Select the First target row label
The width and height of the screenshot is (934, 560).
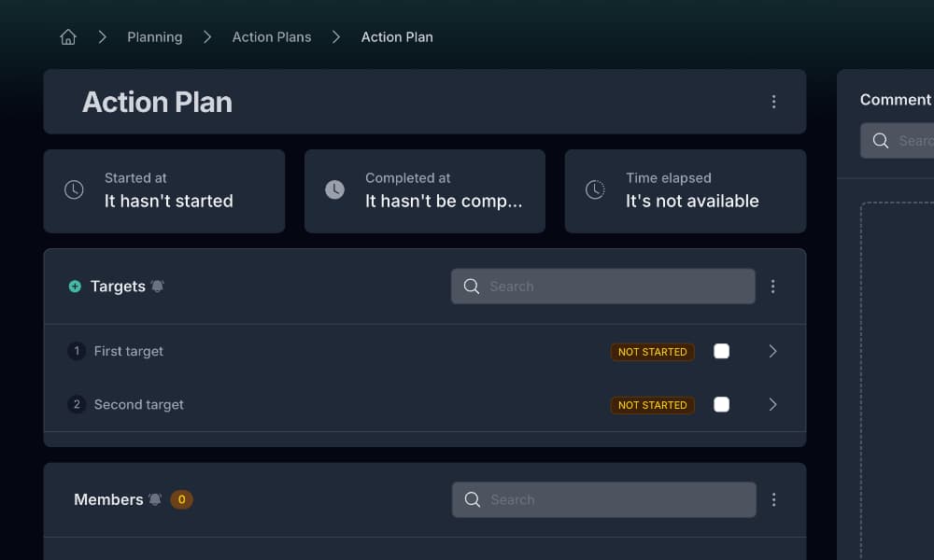[129, 351]
